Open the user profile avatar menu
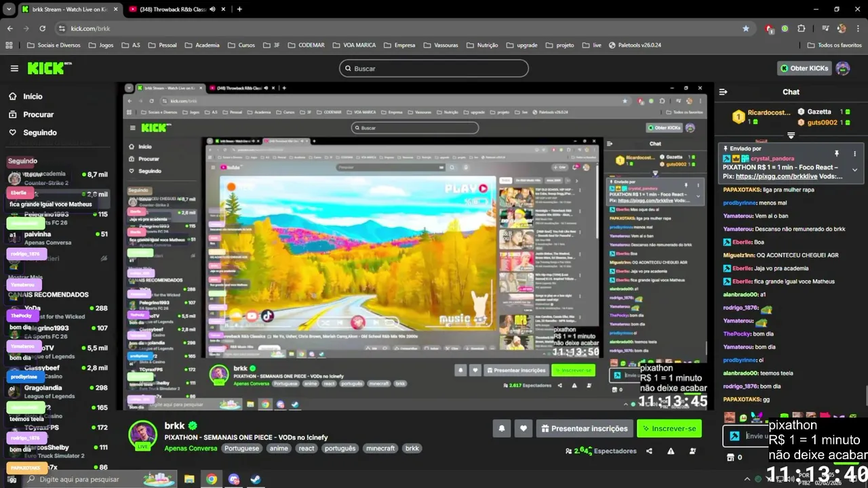This screenshot has height=488, width=868. tap(843, 68)
